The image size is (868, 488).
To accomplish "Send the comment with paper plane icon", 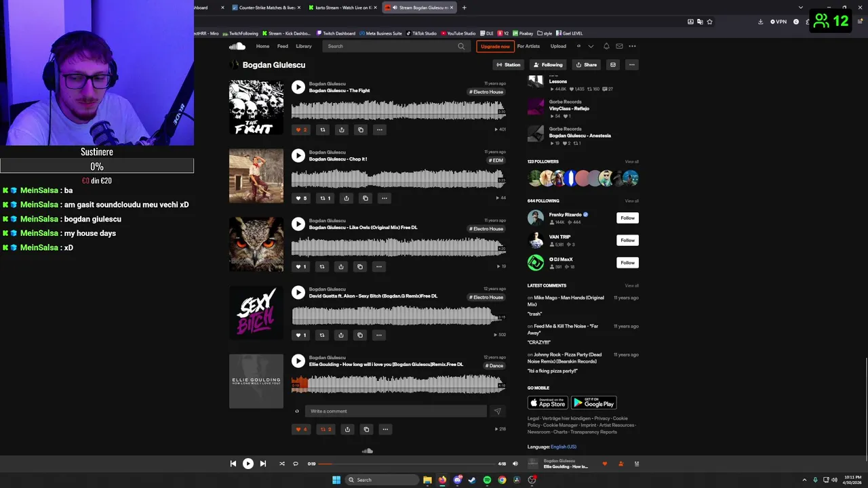I will coord(497,411).
